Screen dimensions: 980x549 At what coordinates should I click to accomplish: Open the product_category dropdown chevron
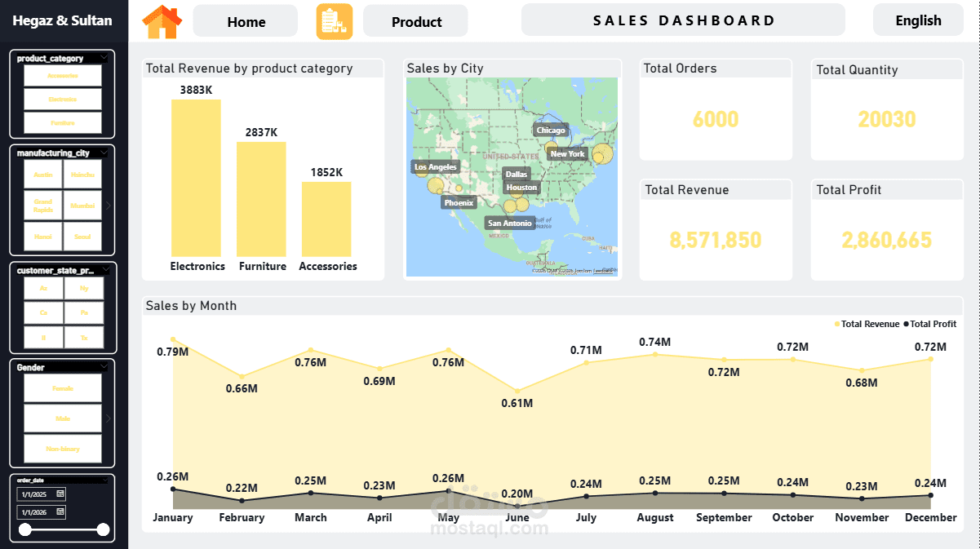[x=104, y=58]
